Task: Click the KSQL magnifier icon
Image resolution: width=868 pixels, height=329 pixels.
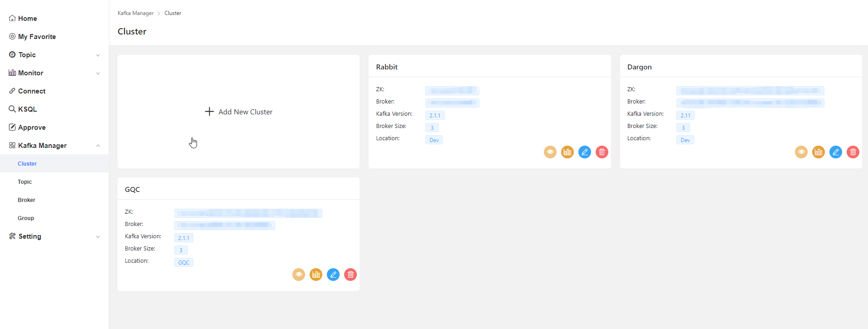Action: tap(12, 109)
